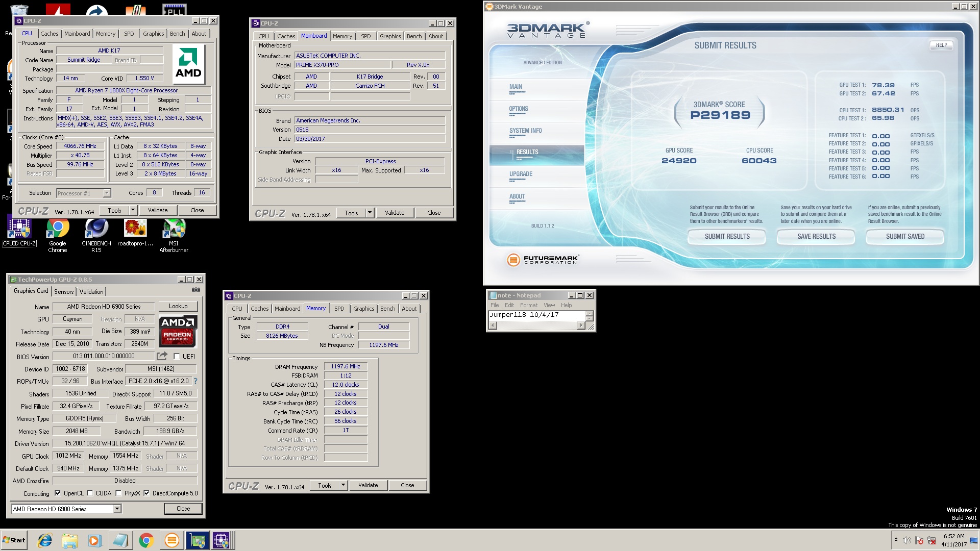Expand the Tools arrow in the Memory CPU-Z window

tap(343, 485)
